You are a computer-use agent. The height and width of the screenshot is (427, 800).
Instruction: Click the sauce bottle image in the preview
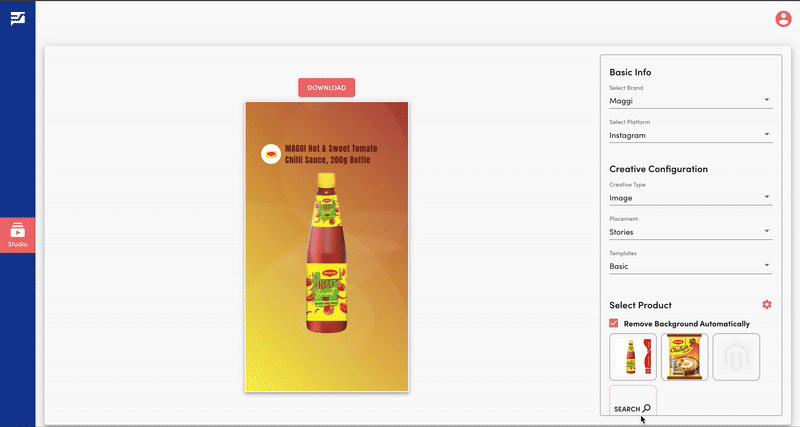[327, 253]
